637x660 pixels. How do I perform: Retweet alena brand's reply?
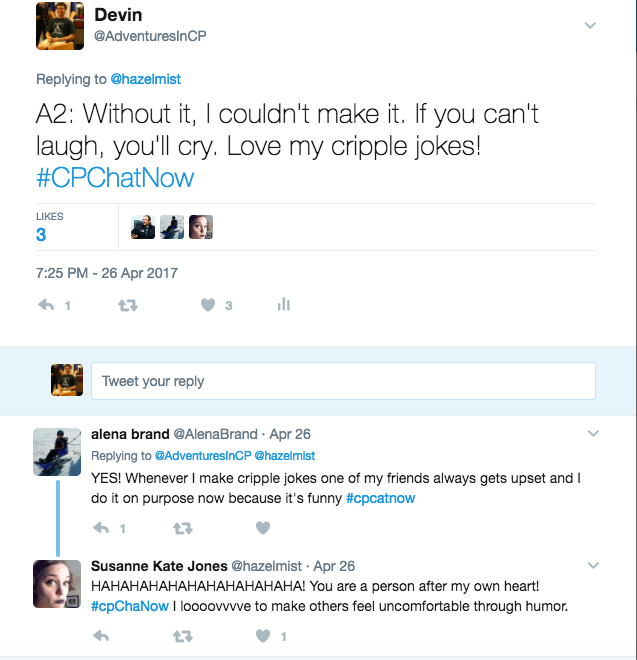pyautogui.click(x=182, y=527)
